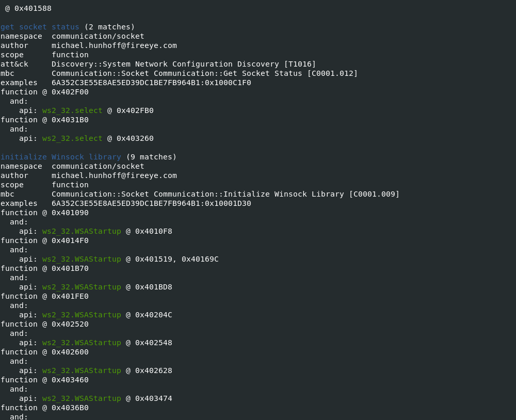Image resolution: width=516 pixels, height=420 pixels.
Task: Click author email under initialize Winsock library
Action: (x=114, y=175)
